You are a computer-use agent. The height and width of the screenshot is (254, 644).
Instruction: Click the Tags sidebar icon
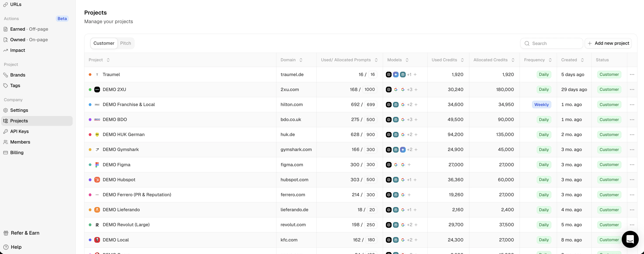click(x=6, y=86)
